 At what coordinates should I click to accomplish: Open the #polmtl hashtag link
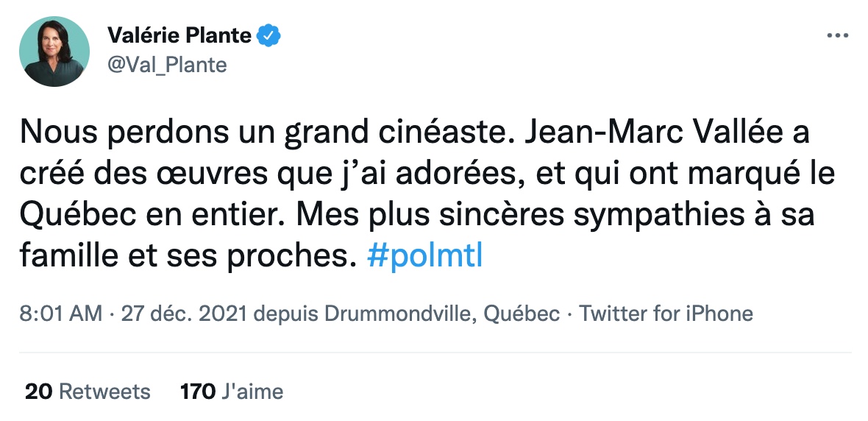(x=424, y=258)
